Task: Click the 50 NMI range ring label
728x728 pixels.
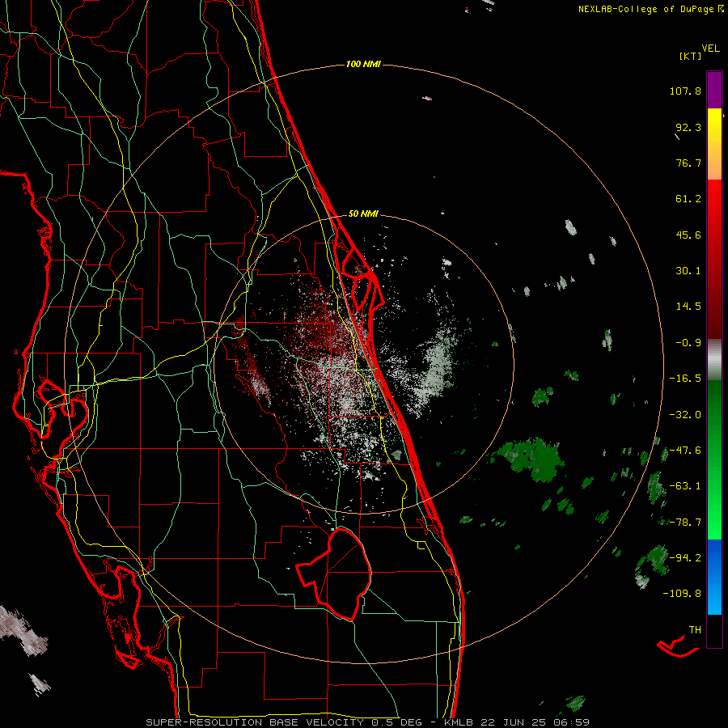Action: (x=363, y=214)
